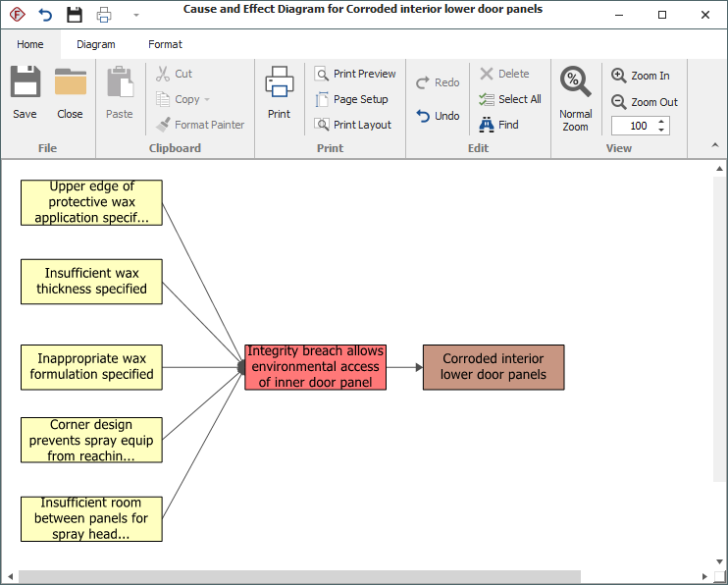Open Print Preview
728x585 pixels.
coord(354,74)
